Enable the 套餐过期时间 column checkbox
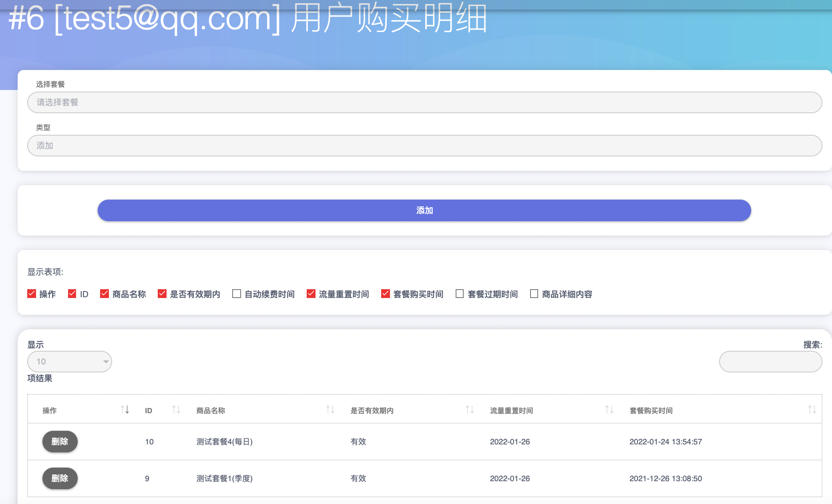The image size is (832, 504). pos(459,294)
